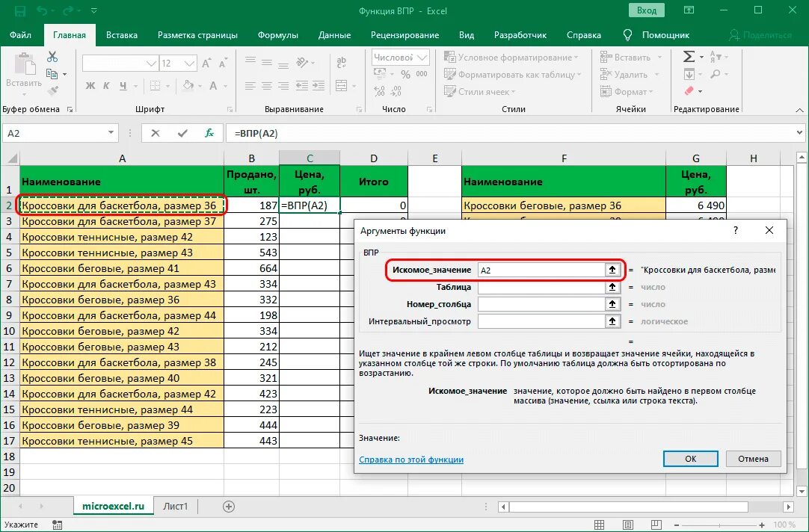Click the Интервальный_просмотр input field

pos(542,321)
